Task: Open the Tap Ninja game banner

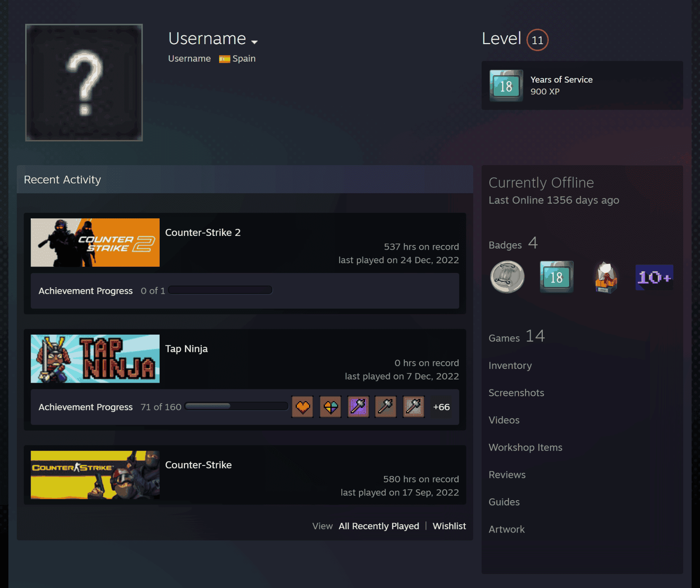Action: click(95, 359)
